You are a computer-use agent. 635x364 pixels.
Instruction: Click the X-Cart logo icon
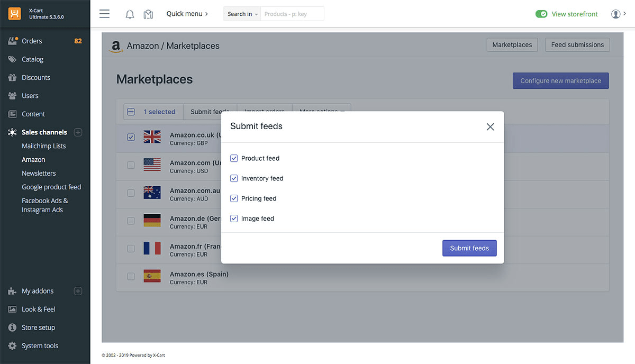click(15, 13)
